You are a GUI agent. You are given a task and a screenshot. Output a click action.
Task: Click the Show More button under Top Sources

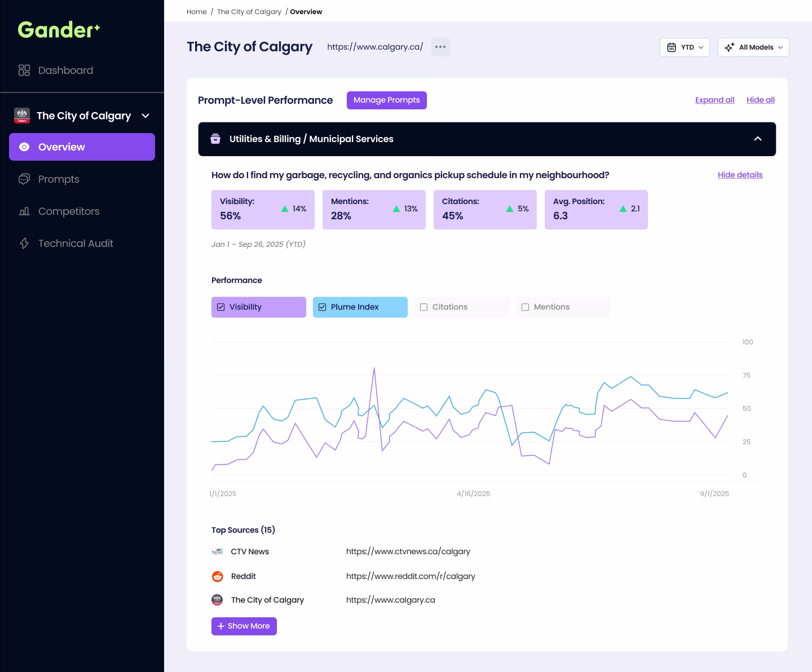tap(244, 626)
